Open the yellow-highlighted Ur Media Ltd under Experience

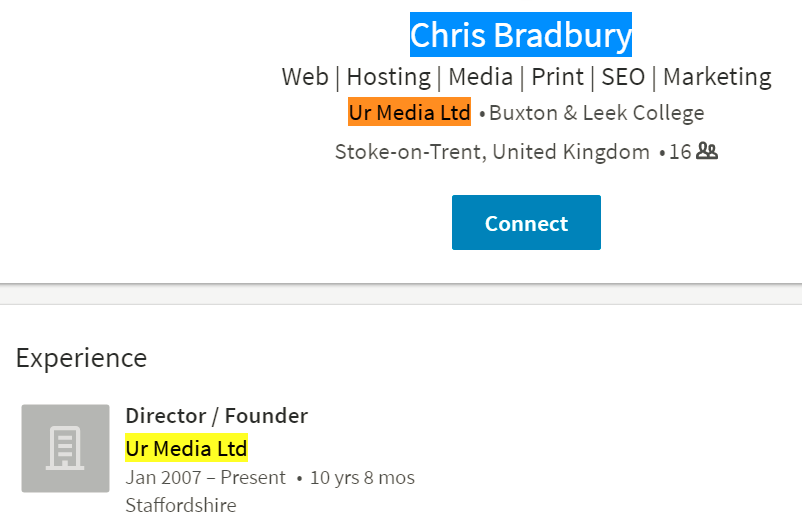tap(186, 448)
